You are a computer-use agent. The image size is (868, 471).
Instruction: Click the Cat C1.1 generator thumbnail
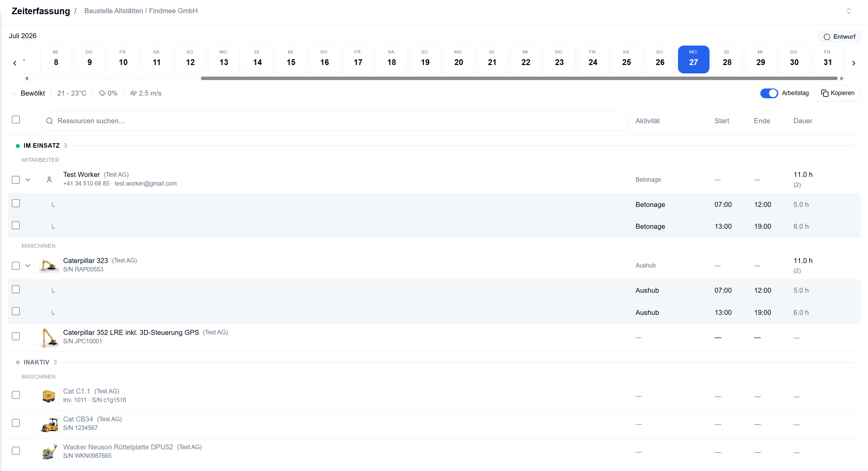tap(49, 396)
